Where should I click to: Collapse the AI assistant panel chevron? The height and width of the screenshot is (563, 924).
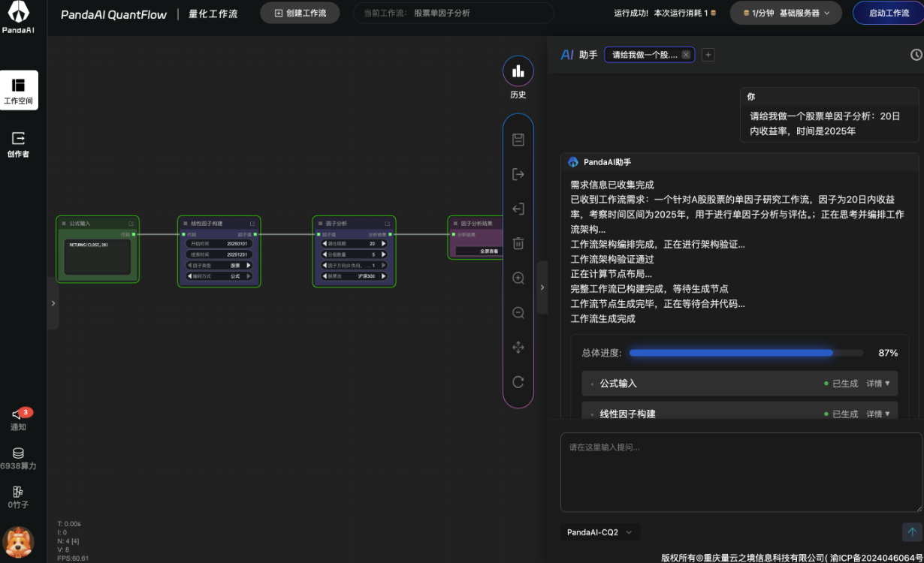tap(542, 288)
